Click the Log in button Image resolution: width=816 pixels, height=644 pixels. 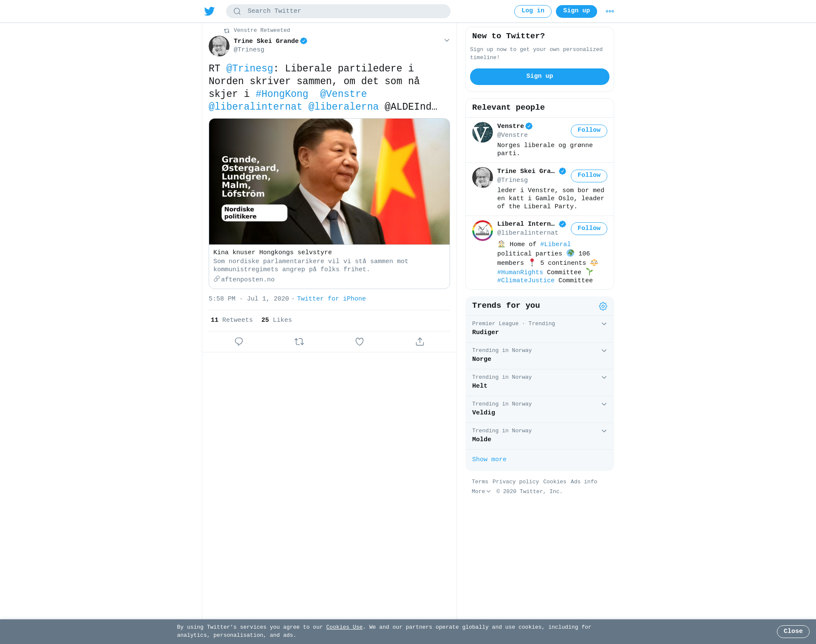coord(533,11)
